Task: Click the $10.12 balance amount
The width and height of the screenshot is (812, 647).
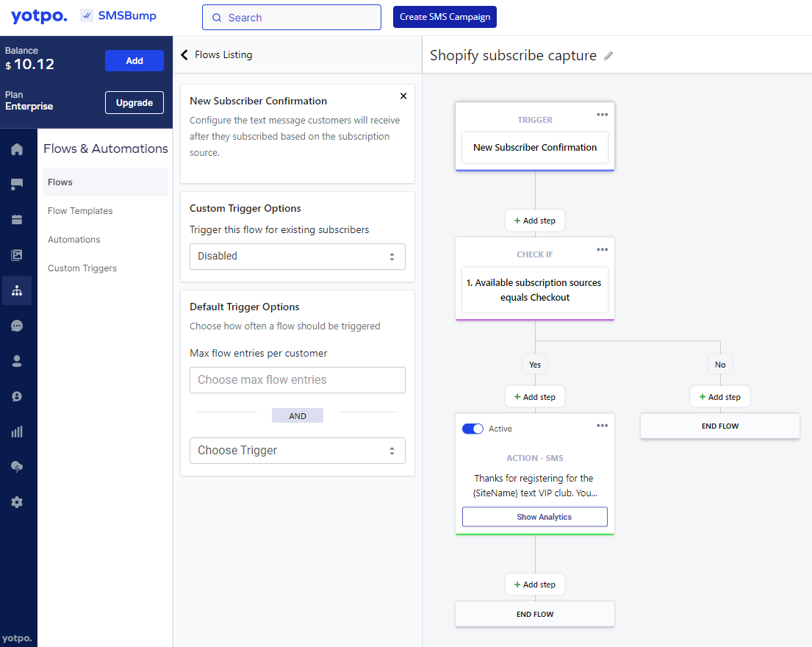Action: pos(30,64)
